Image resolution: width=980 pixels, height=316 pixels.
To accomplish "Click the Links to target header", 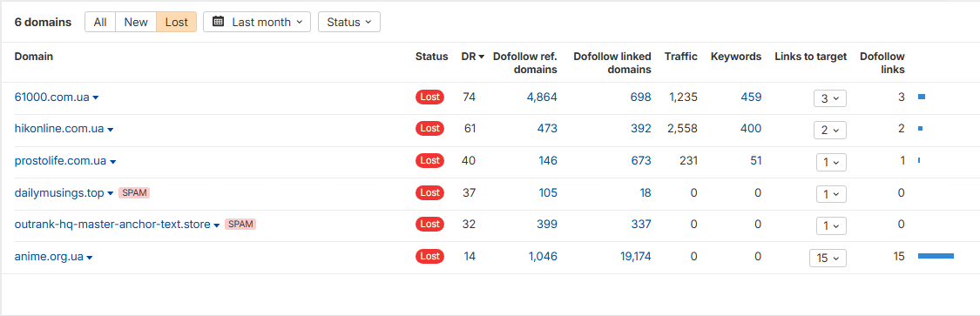I will 811,57.
